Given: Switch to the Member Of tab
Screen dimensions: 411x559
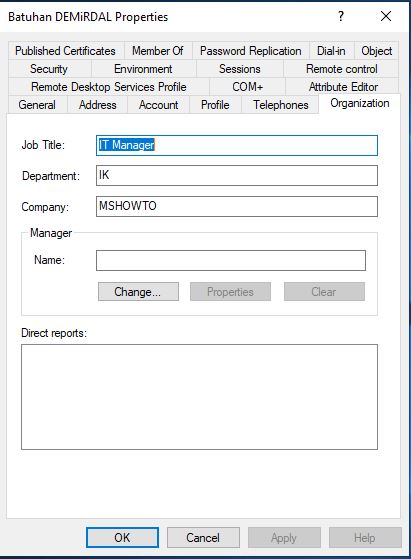Looking at the screenshot, I should 158,51.
